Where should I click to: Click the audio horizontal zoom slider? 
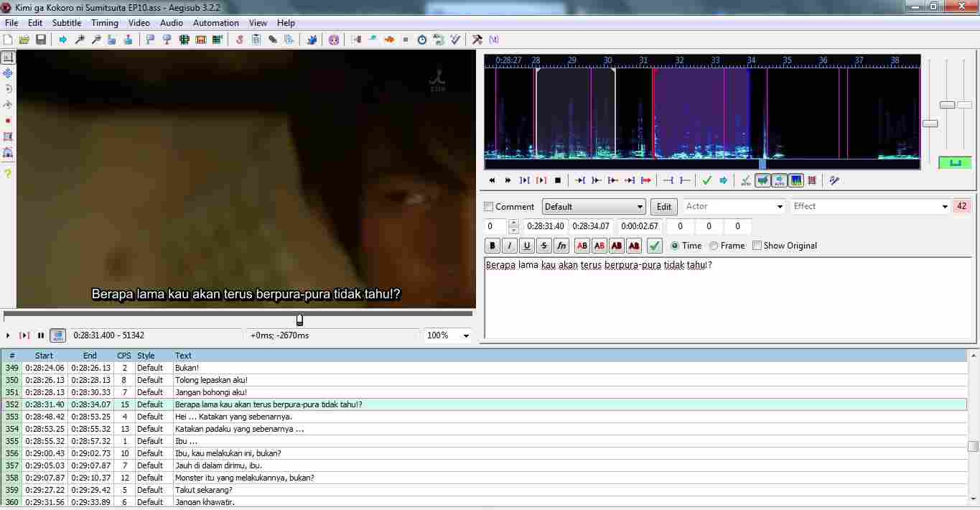[x=930, y=124]
